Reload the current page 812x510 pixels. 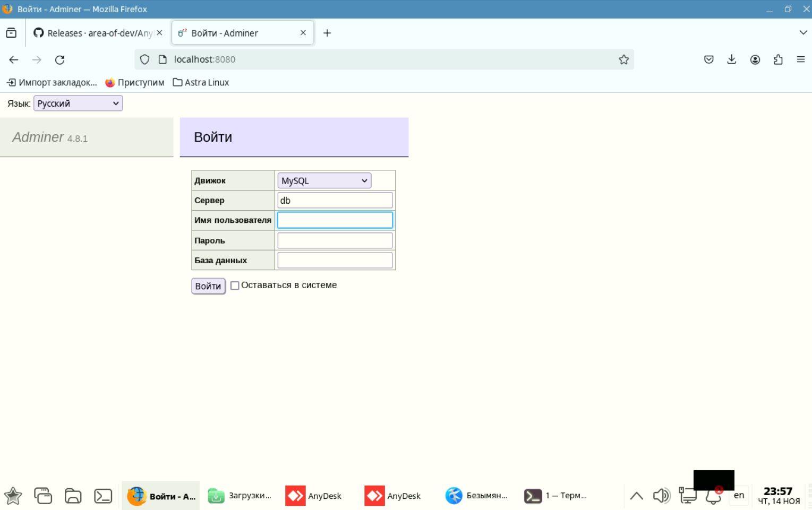pyautogui.click(x=60, y=59)
